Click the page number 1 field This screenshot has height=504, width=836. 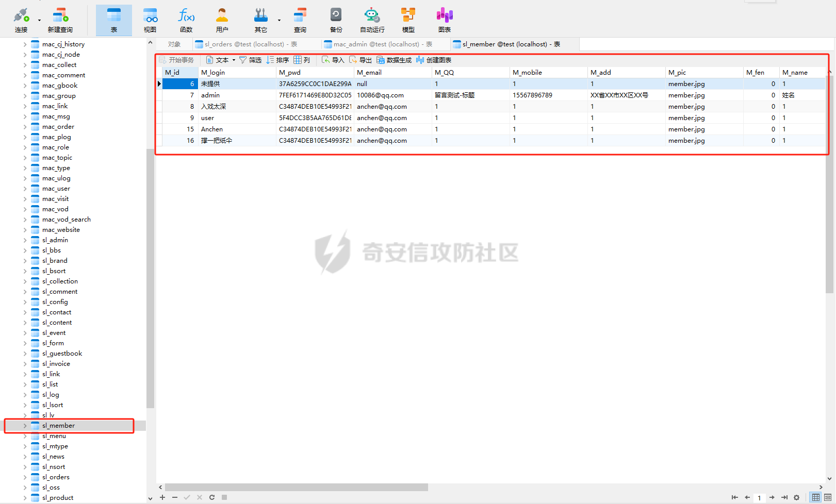pos(759,498)
